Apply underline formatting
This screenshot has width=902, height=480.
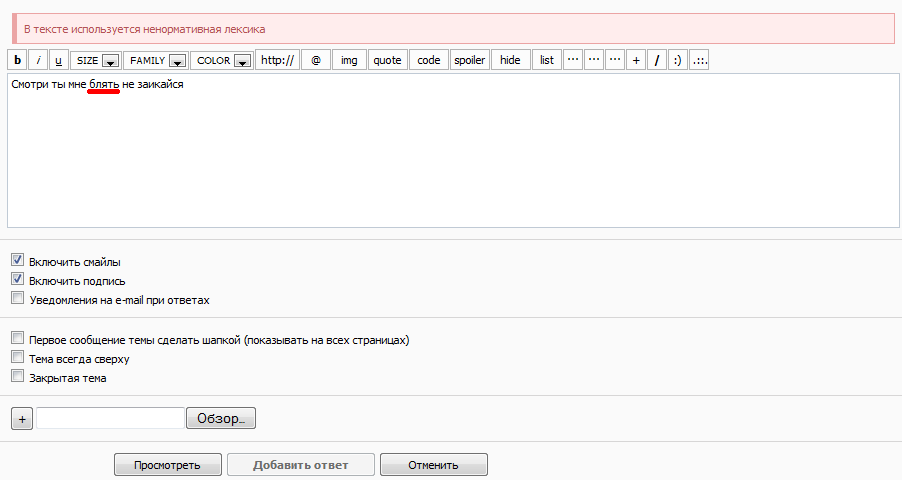(x=58, y=60)
